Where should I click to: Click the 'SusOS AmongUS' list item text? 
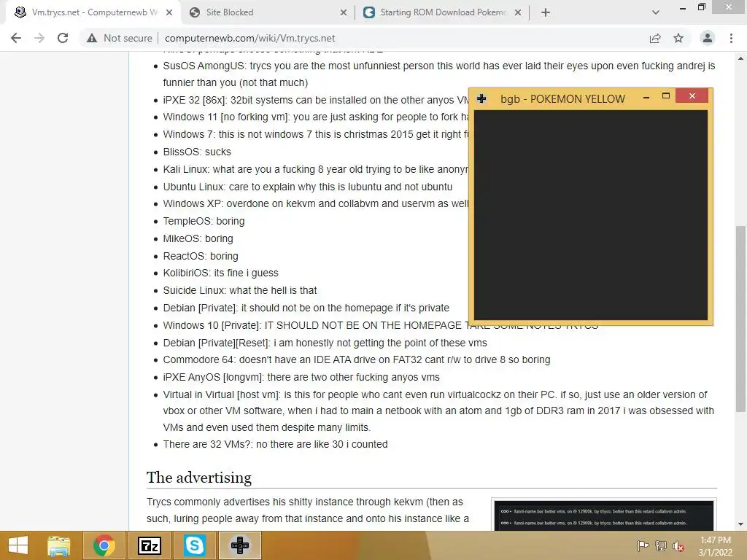pos(438,74)
